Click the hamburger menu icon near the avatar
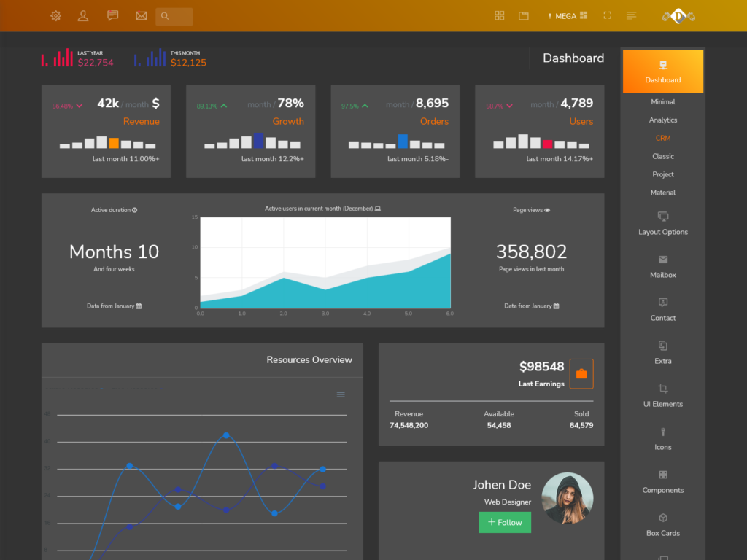Viewport: 747px width, 560px height. coord(630,15)
